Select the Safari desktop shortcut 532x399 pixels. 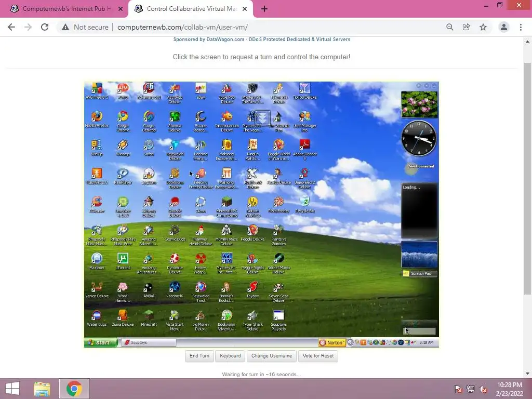[x=149, y=148]
